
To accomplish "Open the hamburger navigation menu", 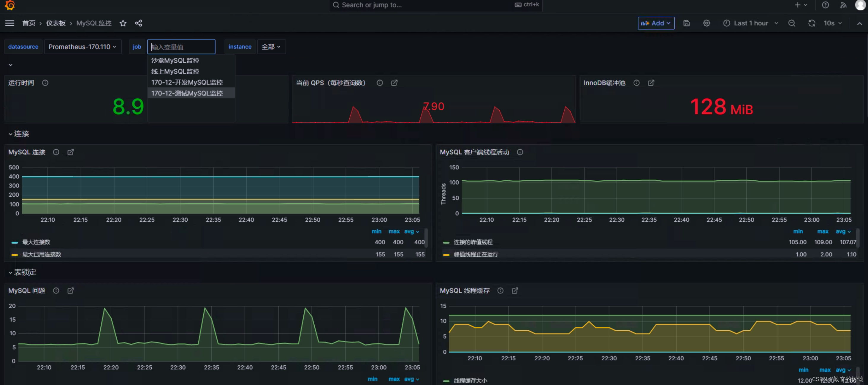I will 10,23.
